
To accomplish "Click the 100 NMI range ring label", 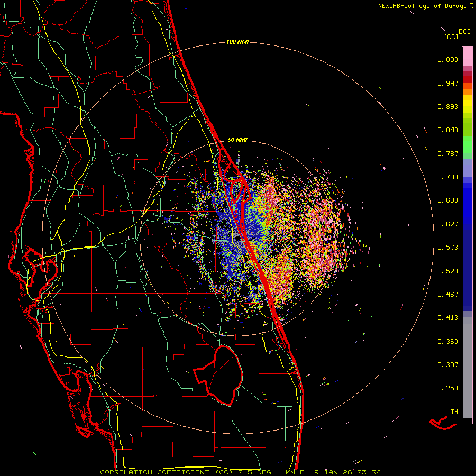I will 237,42.
